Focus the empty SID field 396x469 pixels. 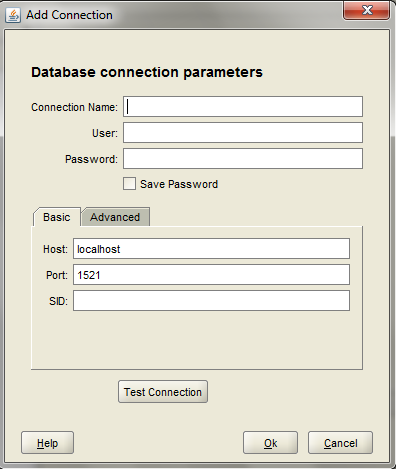(x=211, y=301)
